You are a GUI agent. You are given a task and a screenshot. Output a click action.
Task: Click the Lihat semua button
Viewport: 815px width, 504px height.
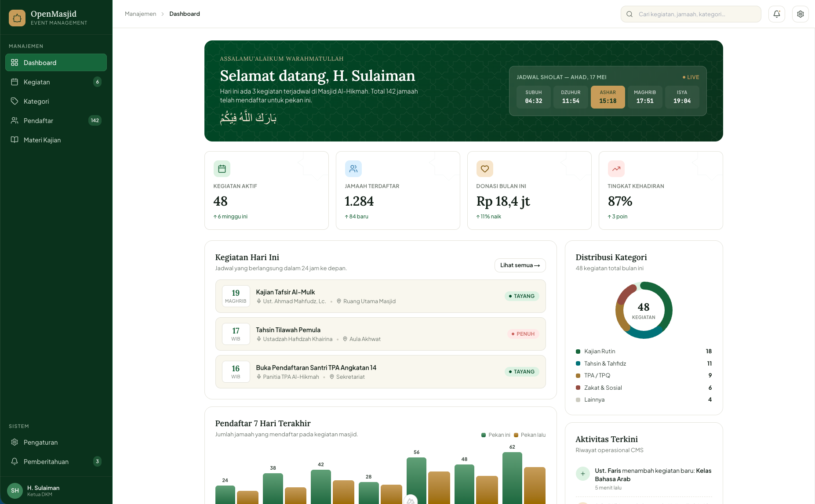[520, 265]
